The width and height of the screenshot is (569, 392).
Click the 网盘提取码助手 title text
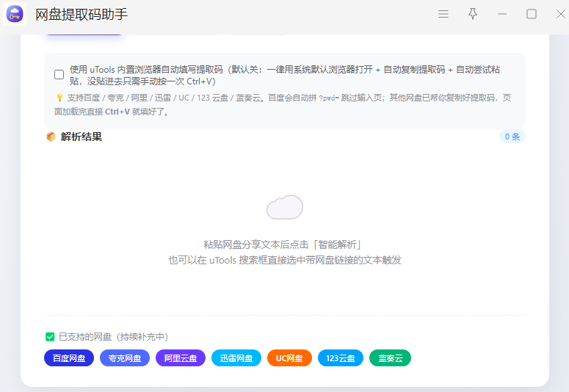pyautogui.click(x=81, y=15)
